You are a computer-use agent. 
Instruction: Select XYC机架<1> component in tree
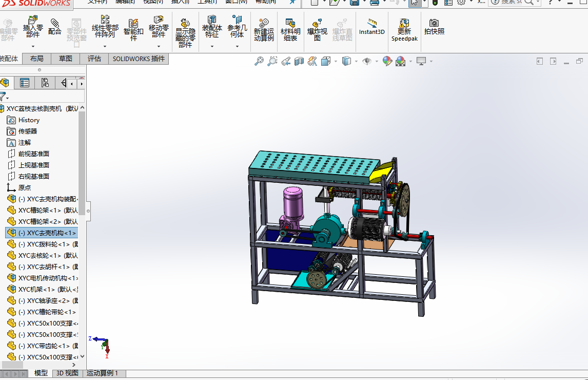point(43,289)
